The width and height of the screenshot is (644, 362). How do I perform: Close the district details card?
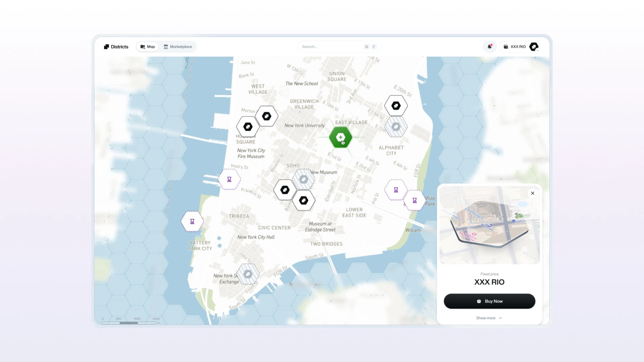533,193
